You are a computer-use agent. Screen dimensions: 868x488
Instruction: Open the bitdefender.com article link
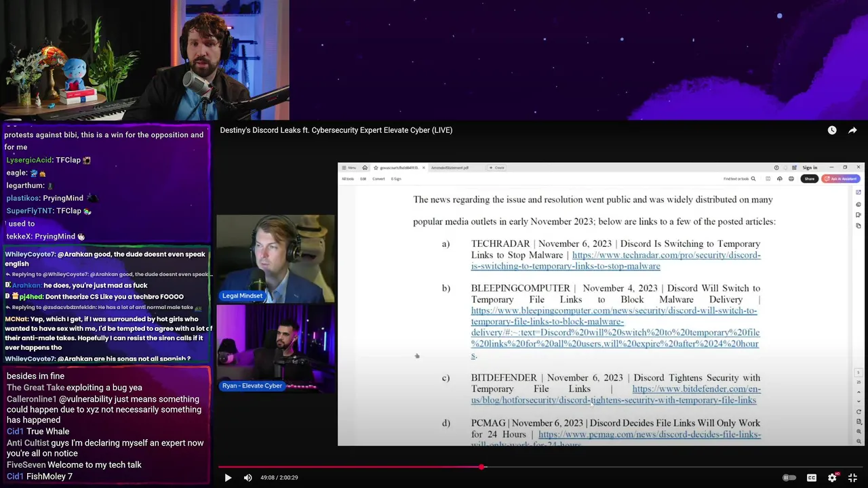pos(616,394)
